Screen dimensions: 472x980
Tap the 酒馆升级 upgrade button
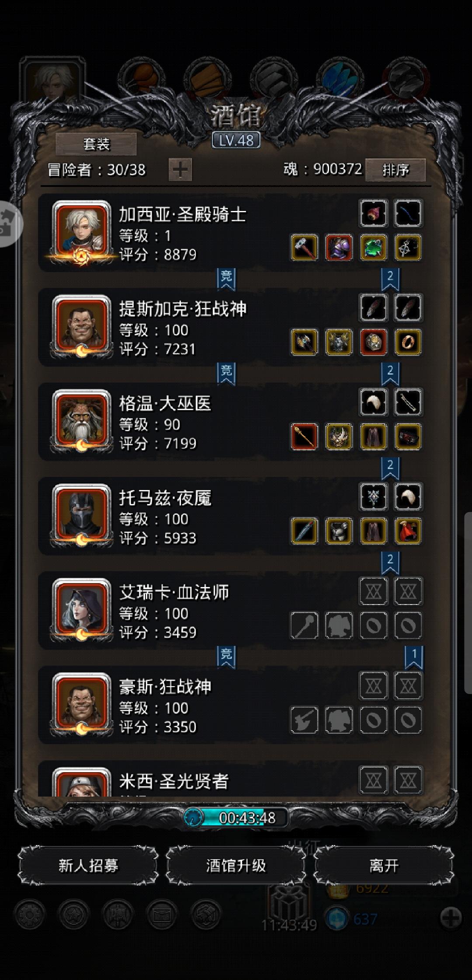(236, 866)
